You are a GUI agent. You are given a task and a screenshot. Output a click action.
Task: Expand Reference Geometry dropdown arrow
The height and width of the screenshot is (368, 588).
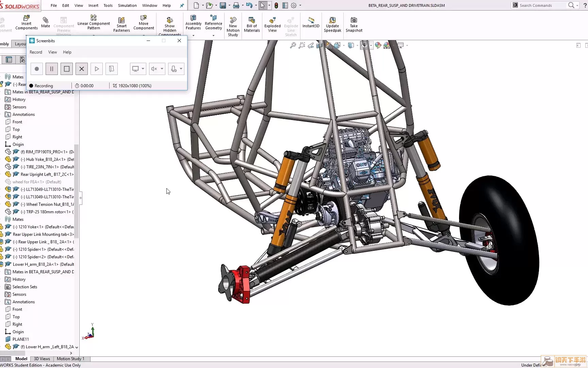(213, 35)
